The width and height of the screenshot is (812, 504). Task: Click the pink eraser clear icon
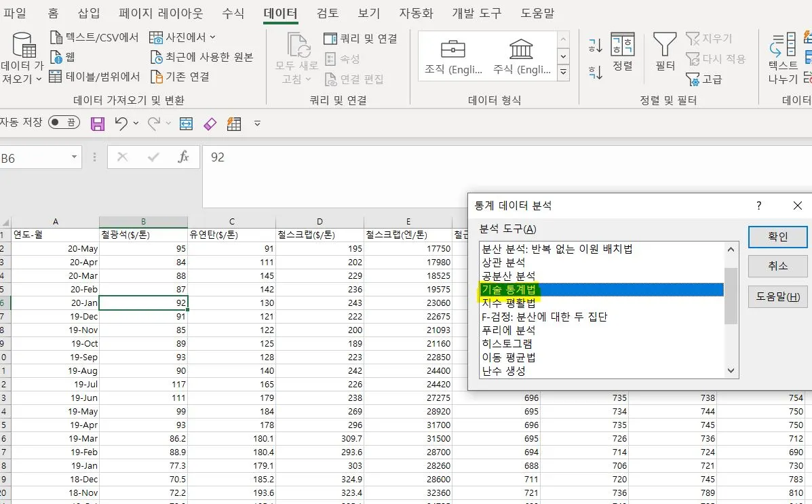210,124
